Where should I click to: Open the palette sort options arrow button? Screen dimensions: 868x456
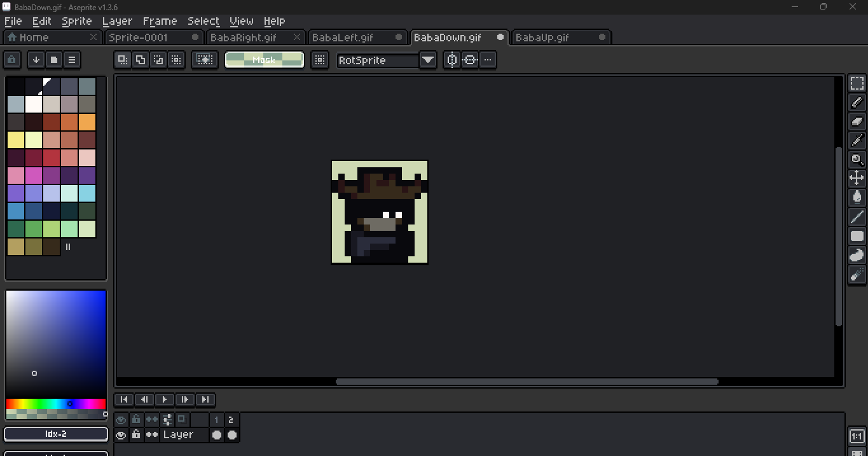coord(36,60)
